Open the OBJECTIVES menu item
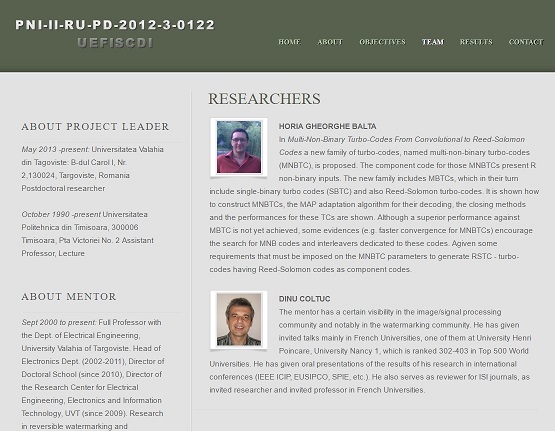This screenshot has width=555, height=431. 382,42
